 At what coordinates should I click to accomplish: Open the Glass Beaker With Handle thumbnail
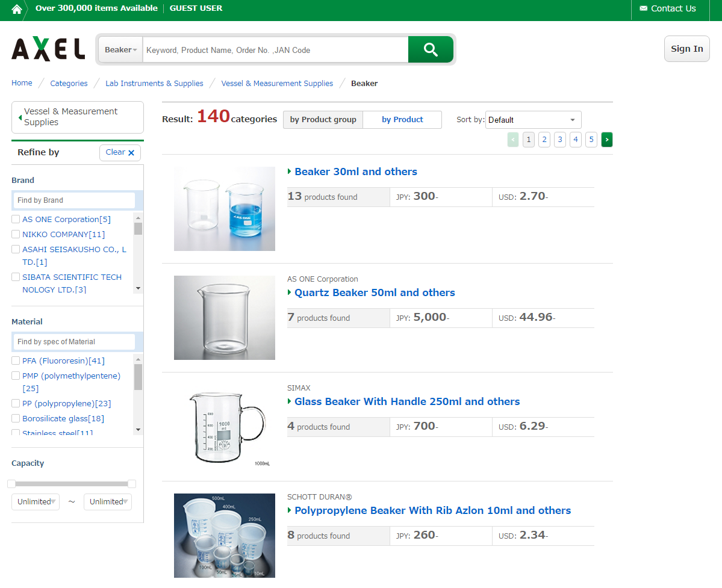[x=224, y=427]
